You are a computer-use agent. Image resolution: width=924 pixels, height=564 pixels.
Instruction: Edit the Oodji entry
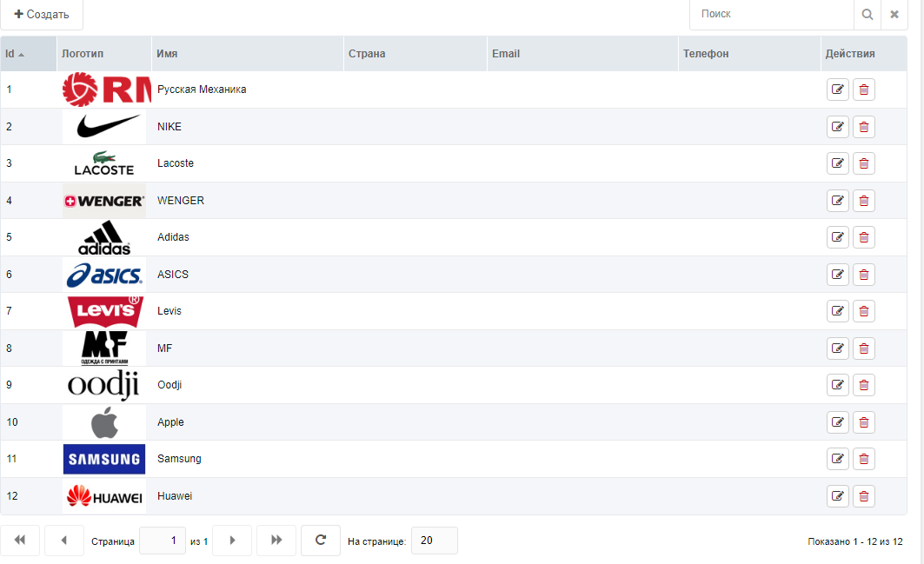[837, 385]
